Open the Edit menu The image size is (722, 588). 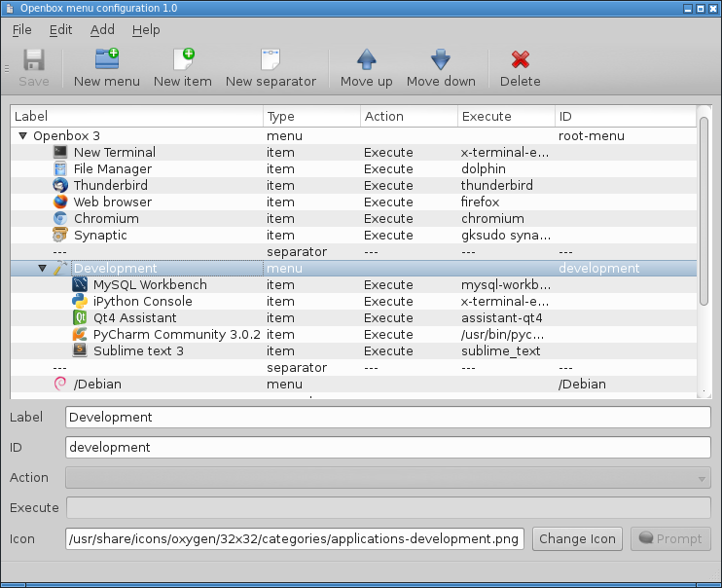(x=60, y=30)
